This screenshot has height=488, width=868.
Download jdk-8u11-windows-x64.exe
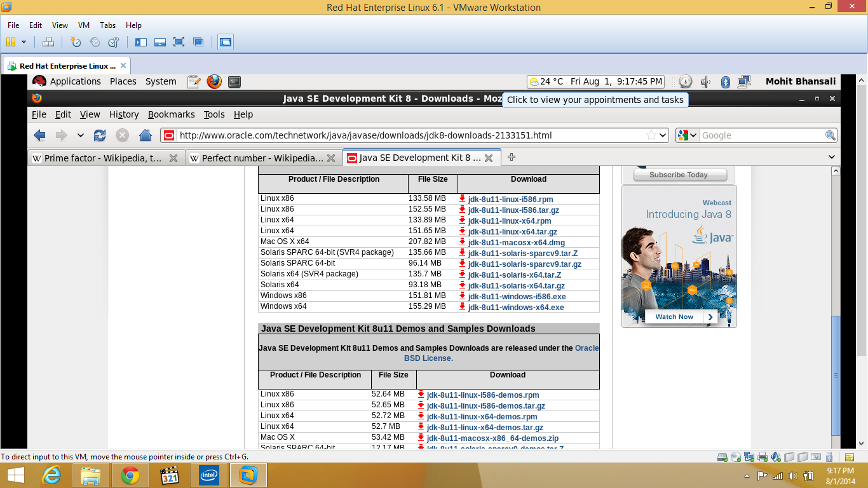[x=516, y=307]
